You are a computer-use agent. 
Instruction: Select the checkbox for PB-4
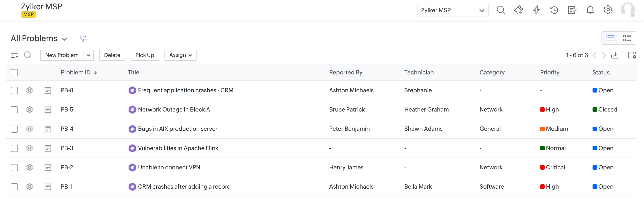coord(15,129)
